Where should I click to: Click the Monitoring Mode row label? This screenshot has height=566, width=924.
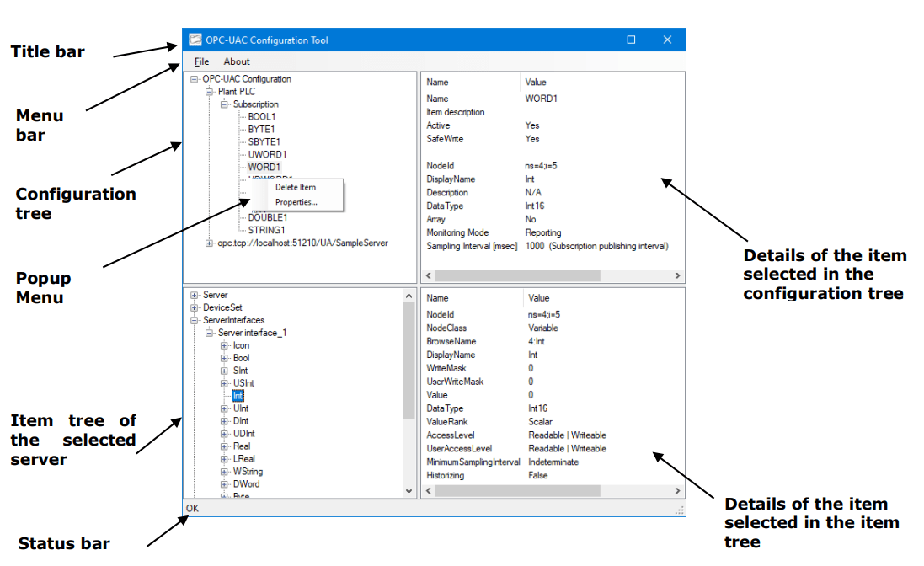457,232
